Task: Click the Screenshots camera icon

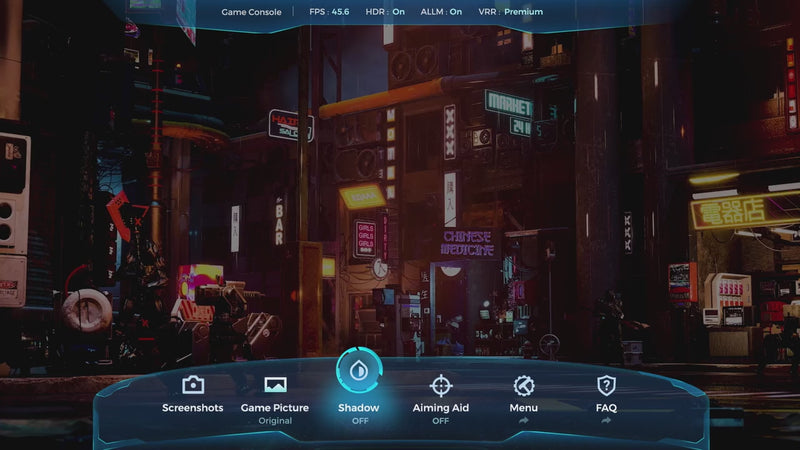Action: coord(193,385)
